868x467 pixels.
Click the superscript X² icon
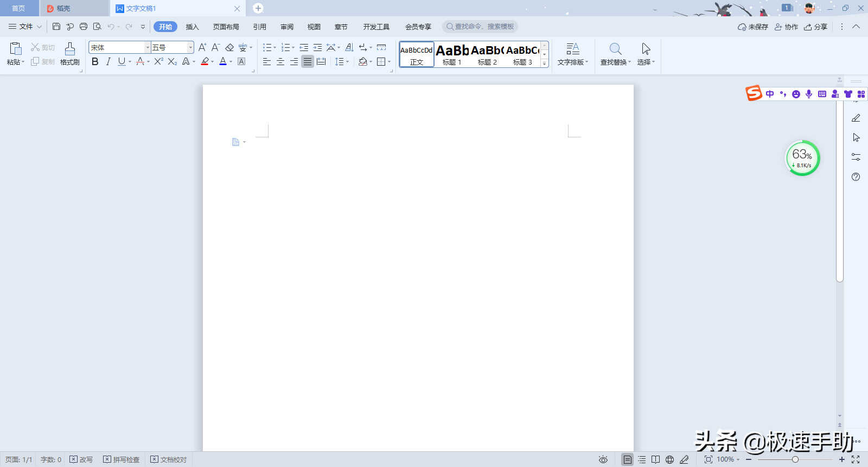tap(158, 62)
